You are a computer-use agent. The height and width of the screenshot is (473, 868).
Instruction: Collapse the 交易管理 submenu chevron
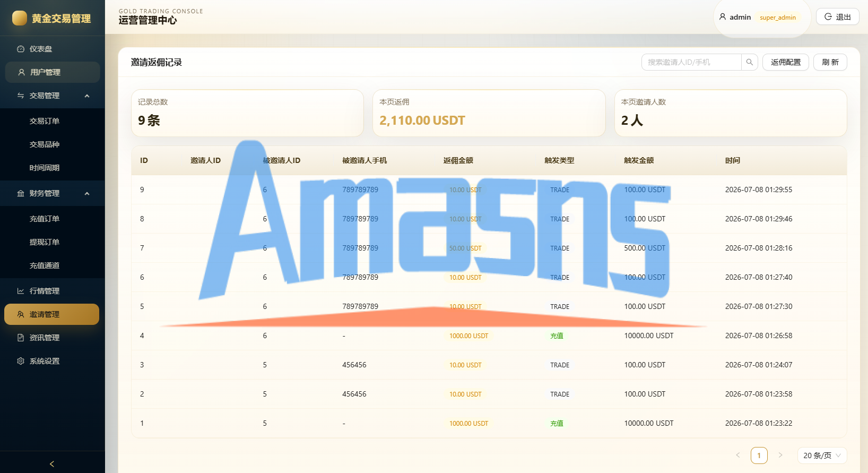[x=87, y=96]
